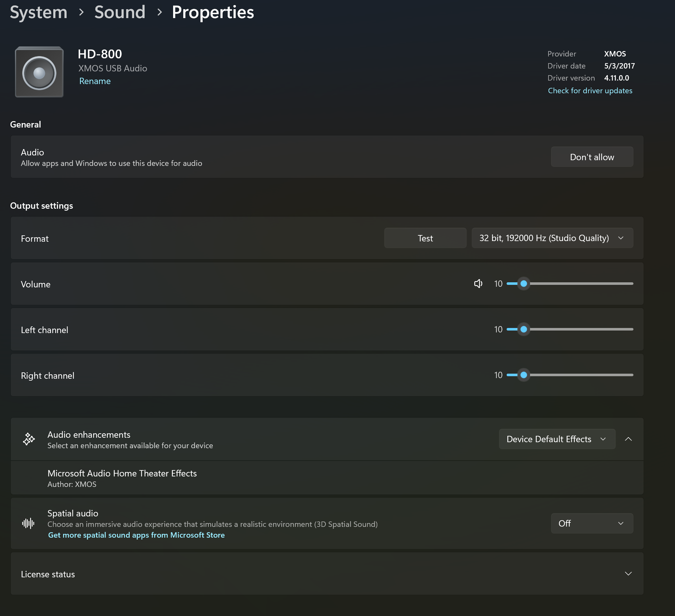Click the Right channel slider handle
Screen dimensions: 675x616
coord(524,375)
